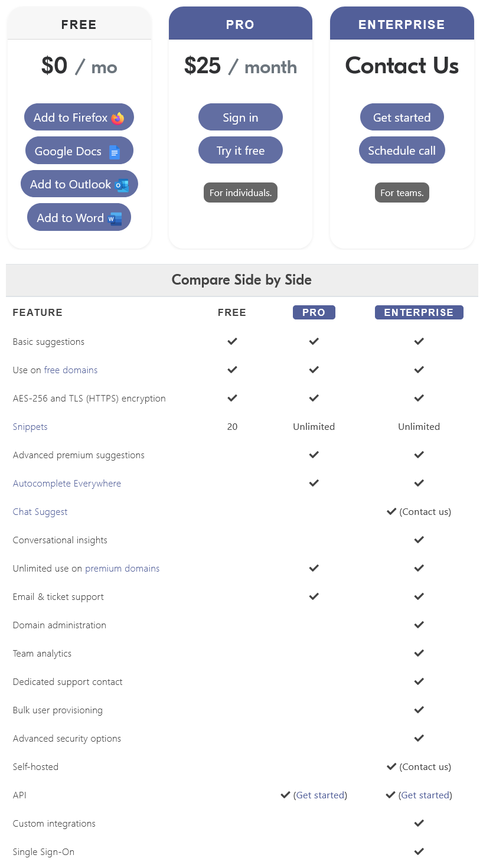Select the ENTERPRISE tab header in comparison table
The image size is (483, 868).
419,312
